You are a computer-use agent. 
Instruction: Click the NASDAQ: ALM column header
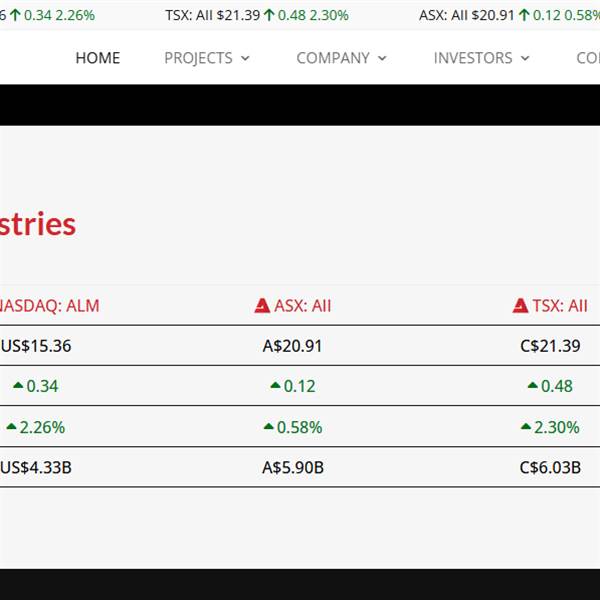[x=48, y=306]
